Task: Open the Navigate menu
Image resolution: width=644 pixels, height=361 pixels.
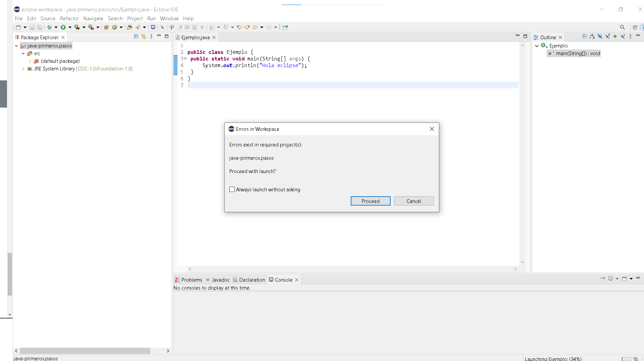Action: (93, 19)
